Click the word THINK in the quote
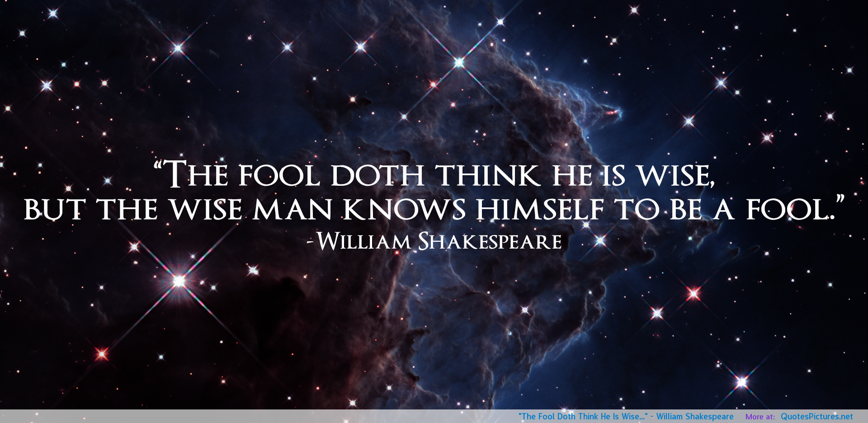Viewport: 868px width, 423px height. pos(488,175)
